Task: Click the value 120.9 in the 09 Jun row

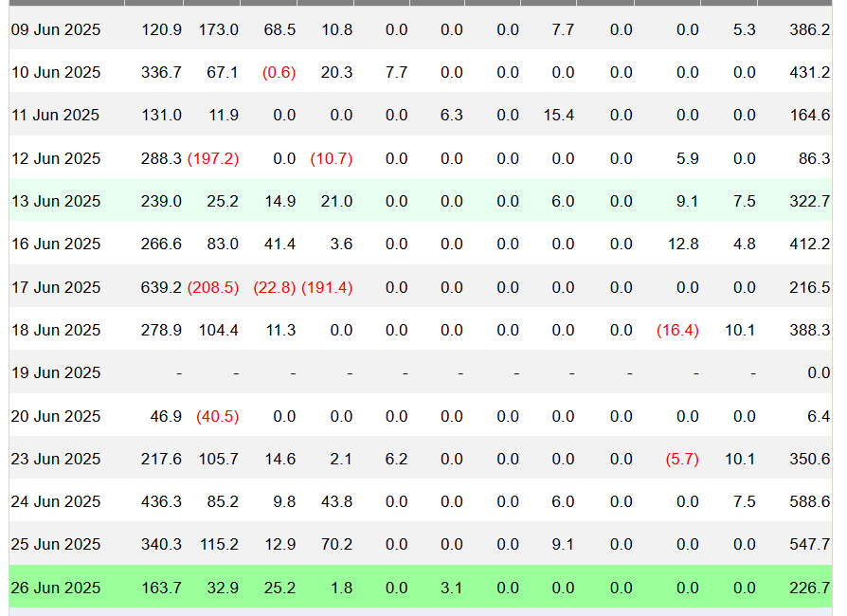Action: 161,29
